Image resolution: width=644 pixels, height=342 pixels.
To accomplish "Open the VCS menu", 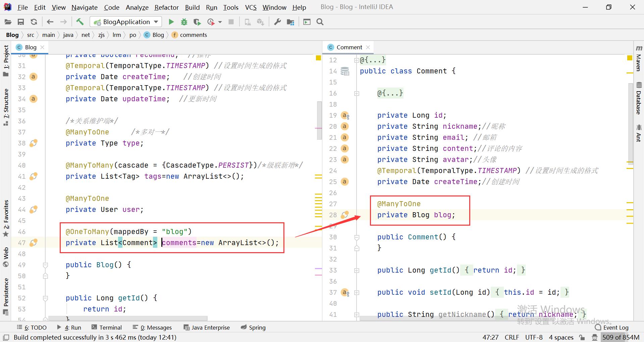I will click(251, 7).
